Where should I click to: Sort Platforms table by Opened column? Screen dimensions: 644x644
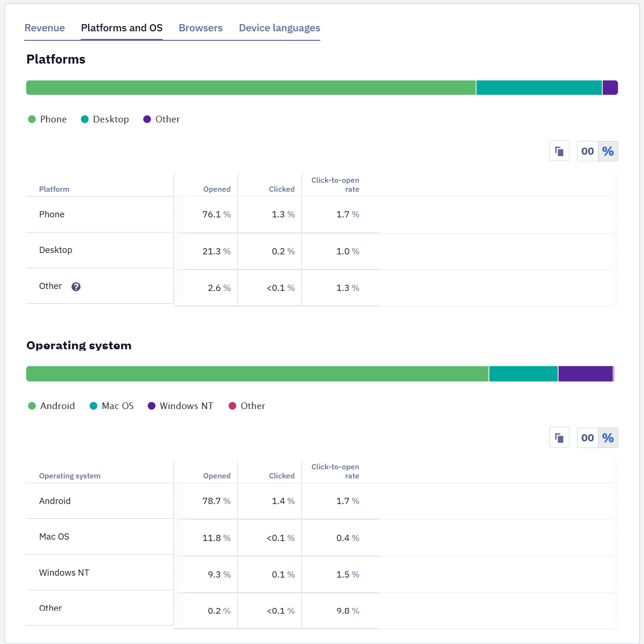coord(217,189)
